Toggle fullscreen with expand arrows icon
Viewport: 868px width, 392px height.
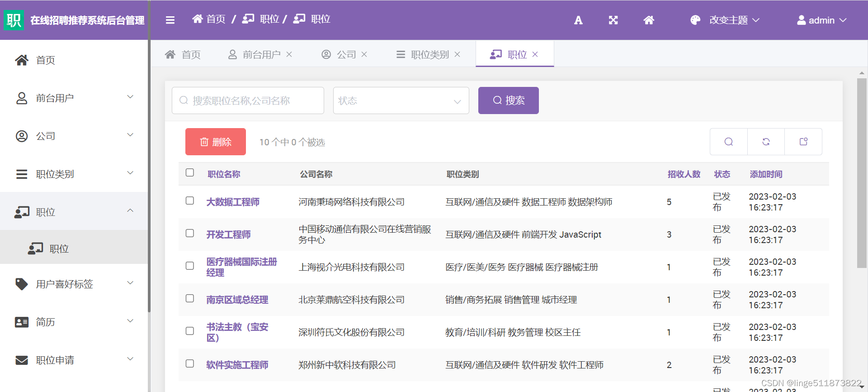tap(613, 20)
